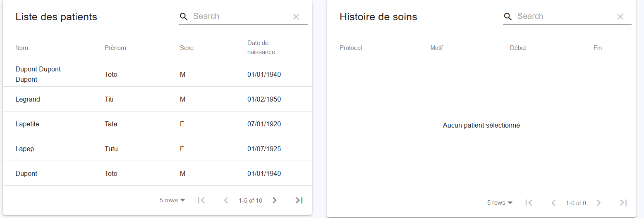Screen dimensions: 644x218
Task: Click the search magnifier icon in Liste des patients
Action: 184,17
